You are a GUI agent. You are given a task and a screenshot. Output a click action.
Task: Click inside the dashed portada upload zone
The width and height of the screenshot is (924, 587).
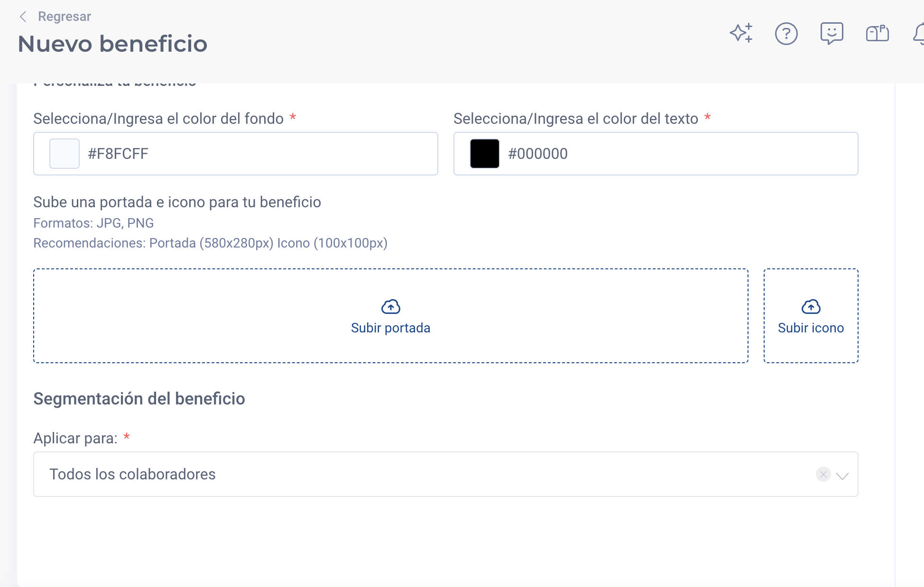(x=390, y=315)
